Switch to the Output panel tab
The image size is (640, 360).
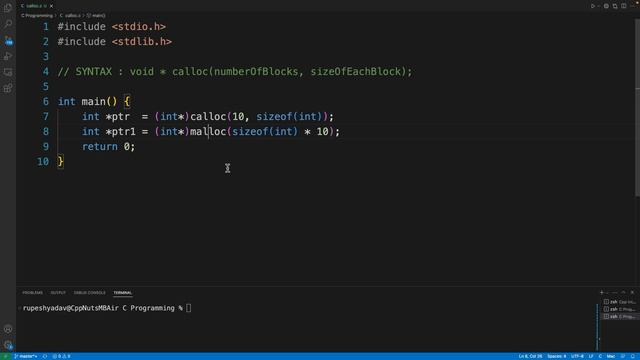pos(58,293)
